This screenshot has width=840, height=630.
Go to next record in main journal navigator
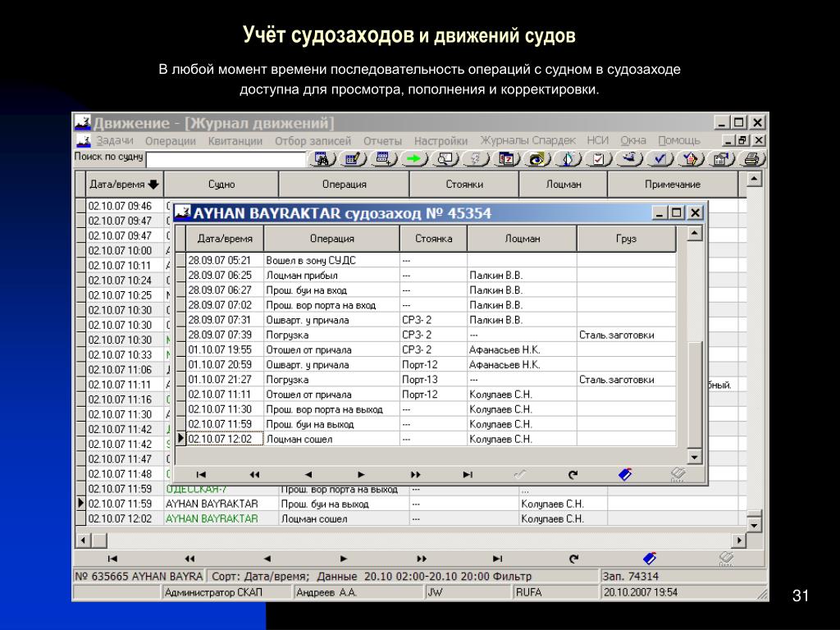pos(344,558)
